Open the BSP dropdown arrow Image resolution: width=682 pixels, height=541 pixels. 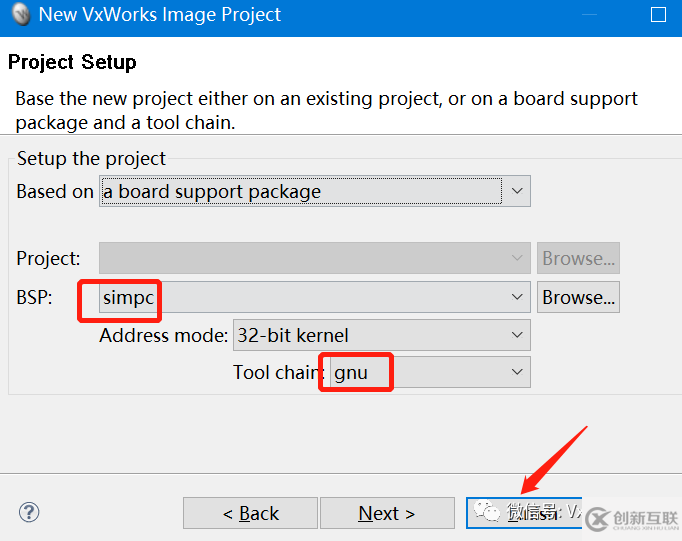pyautogui.click(x=517, y=297)
